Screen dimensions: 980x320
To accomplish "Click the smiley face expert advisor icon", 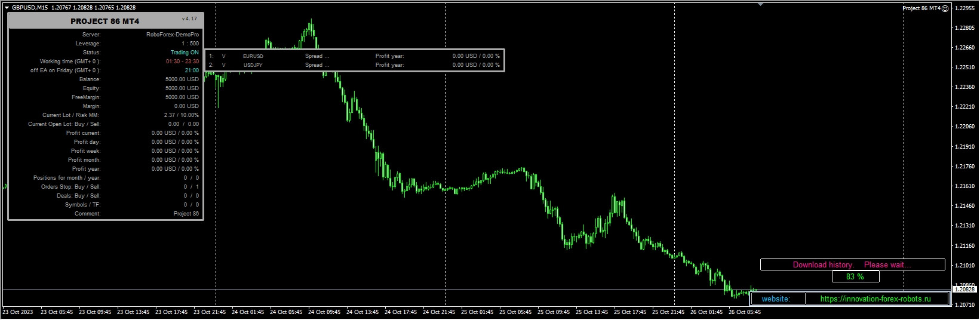I will click(945, 8).
